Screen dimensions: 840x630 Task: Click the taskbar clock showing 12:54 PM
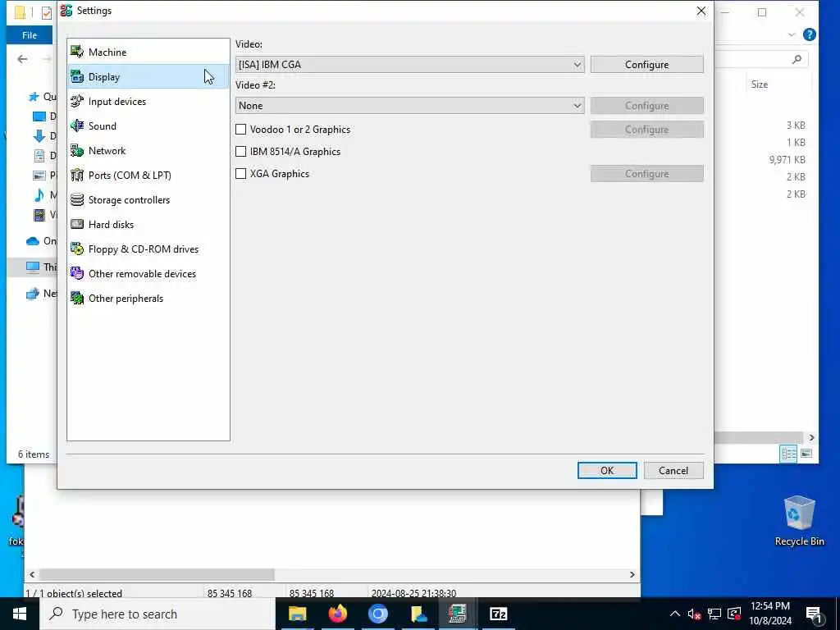[x=770, y=614]
